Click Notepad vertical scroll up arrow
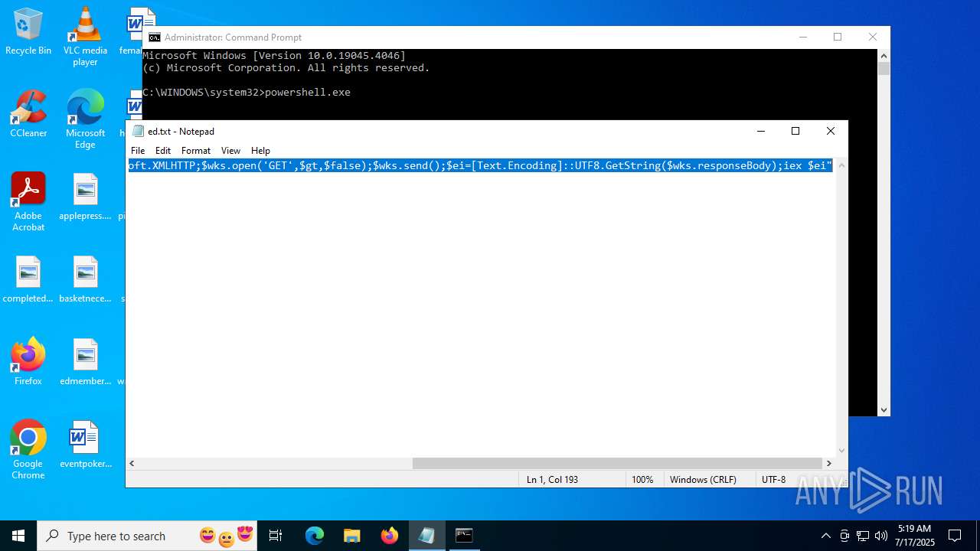The image size is (980, 551). click(x=841, y=165)
